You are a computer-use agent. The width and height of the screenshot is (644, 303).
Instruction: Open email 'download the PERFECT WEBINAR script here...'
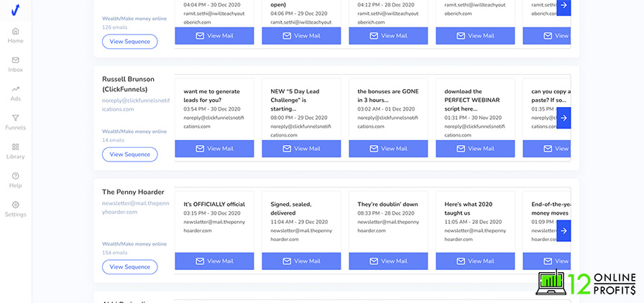click(x=471, y=101)
